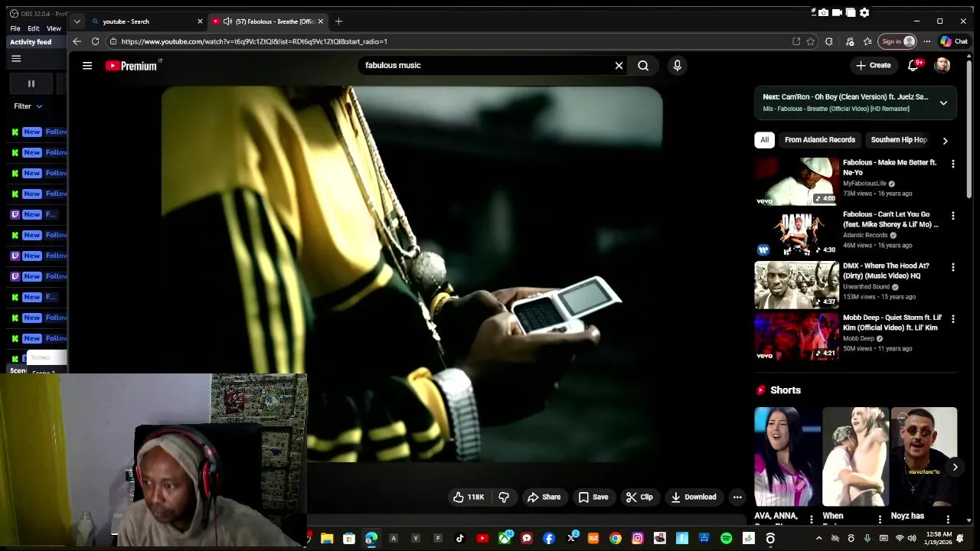Show next Shorts with arrow
The width and height of the screenshot is (980, 551).
pos(955,467)
